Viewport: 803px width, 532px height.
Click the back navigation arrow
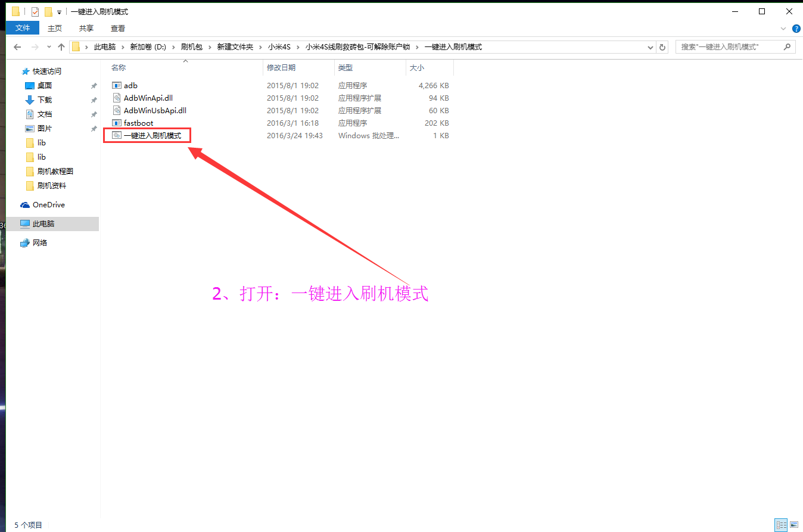[x=17, y=46]
